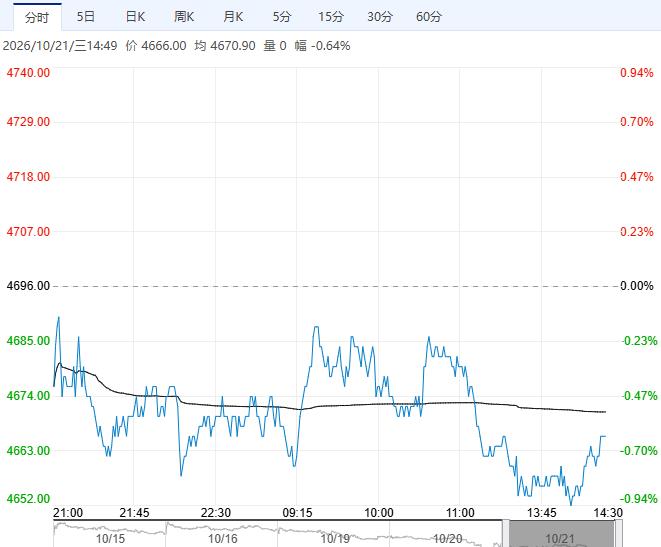Viewport: 661px width, 547px height.
Task: Click the 价 4666.00 price readout
Action: tap(156, 46)
